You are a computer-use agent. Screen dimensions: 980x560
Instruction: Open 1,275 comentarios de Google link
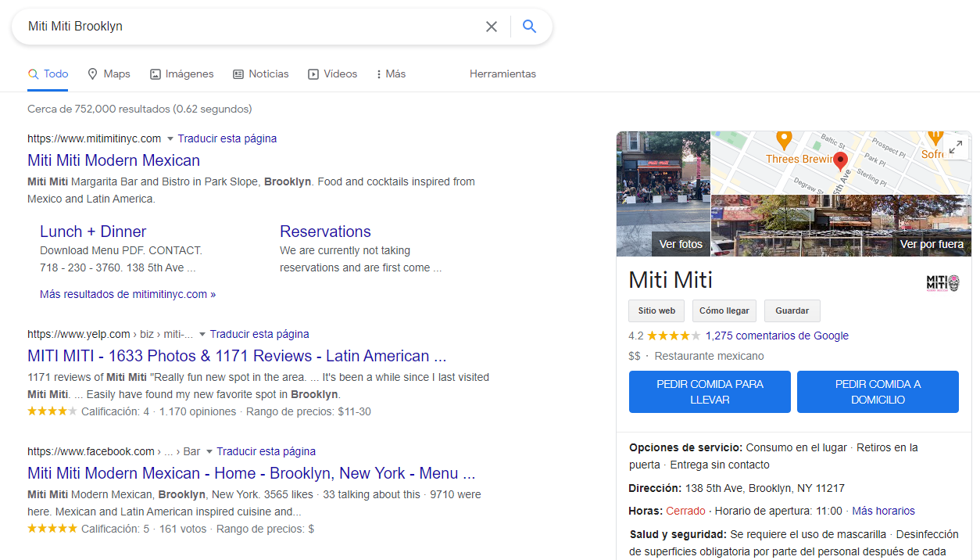pos(776,336)
